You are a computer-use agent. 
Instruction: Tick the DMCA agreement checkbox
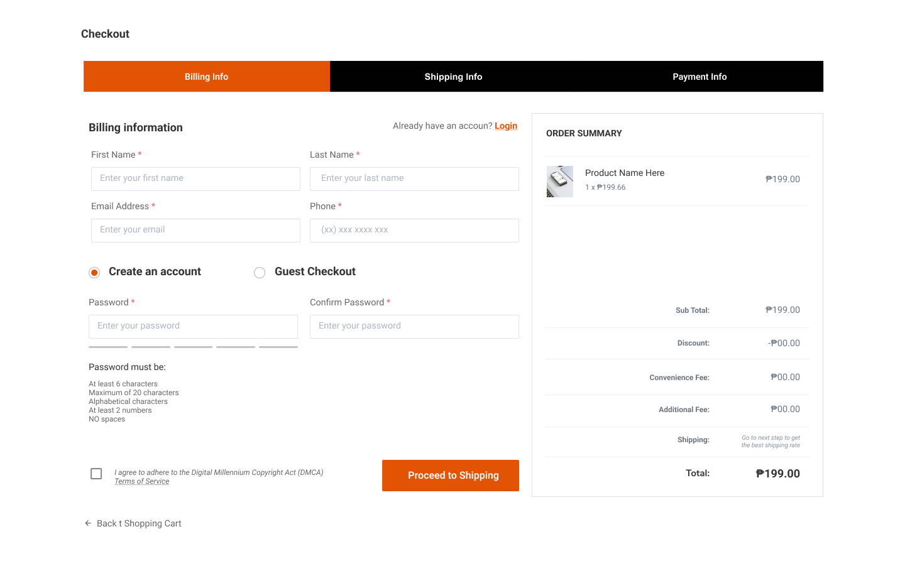96,474
